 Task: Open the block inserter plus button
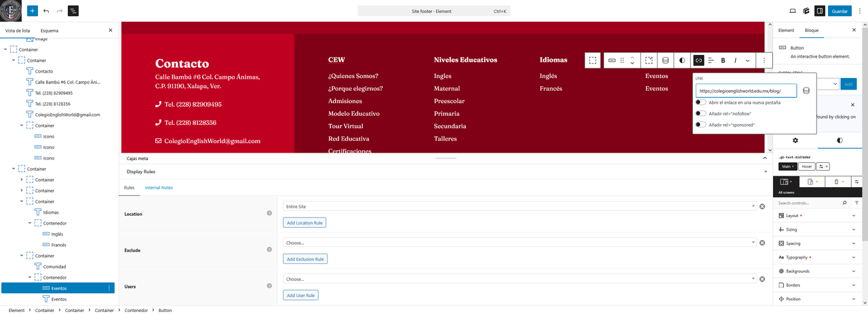pos(33,11)
